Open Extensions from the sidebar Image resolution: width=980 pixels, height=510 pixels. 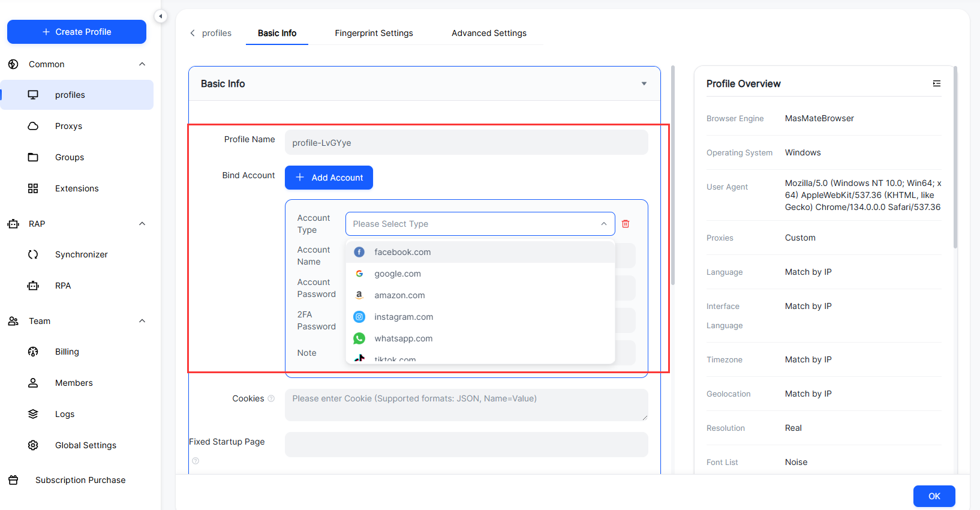pos(76,188)
